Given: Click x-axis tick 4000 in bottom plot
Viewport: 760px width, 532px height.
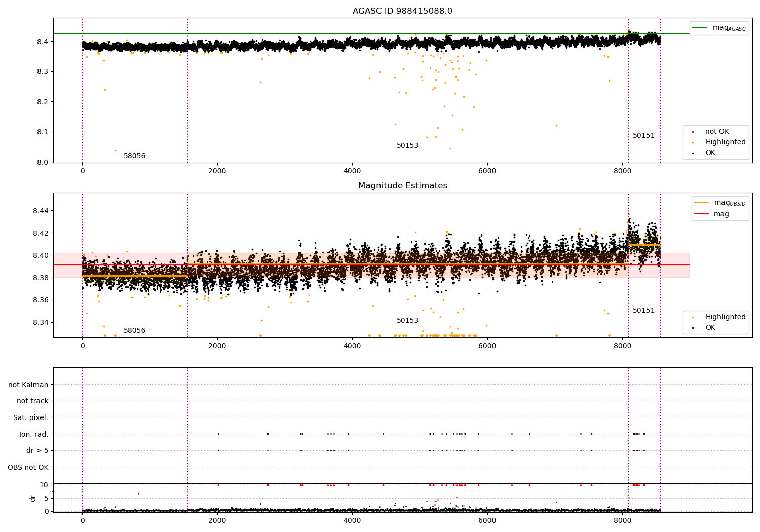Looking at the screenshot, I should pyautogui.click(x=352, y=520).
